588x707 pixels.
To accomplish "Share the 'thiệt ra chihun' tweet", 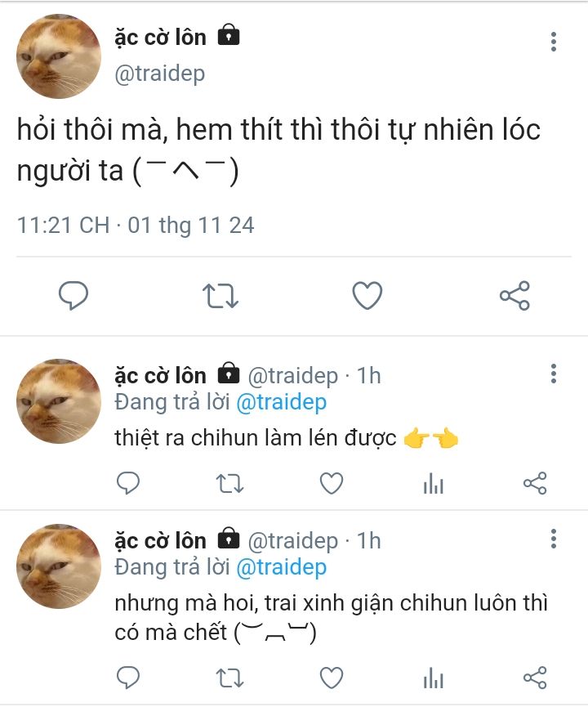I will click(x=535, y=483).
